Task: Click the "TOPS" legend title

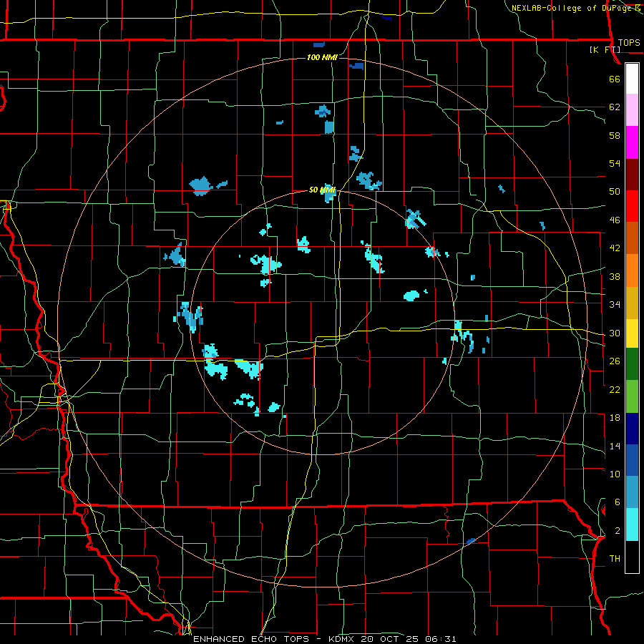Action: click(629, 43)
